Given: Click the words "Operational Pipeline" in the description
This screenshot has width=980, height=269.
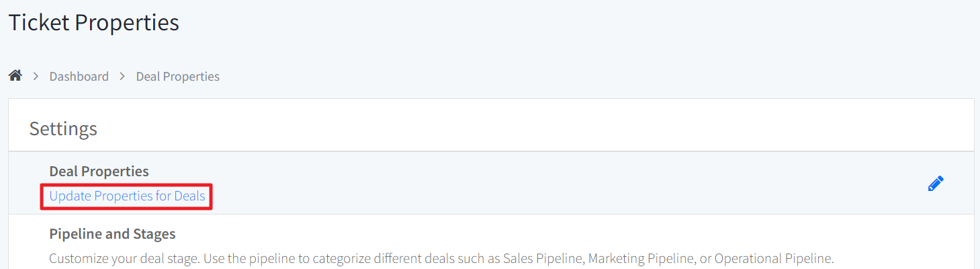Looking at the screenshot, I should pyautogui.click(x=773, y=258).
